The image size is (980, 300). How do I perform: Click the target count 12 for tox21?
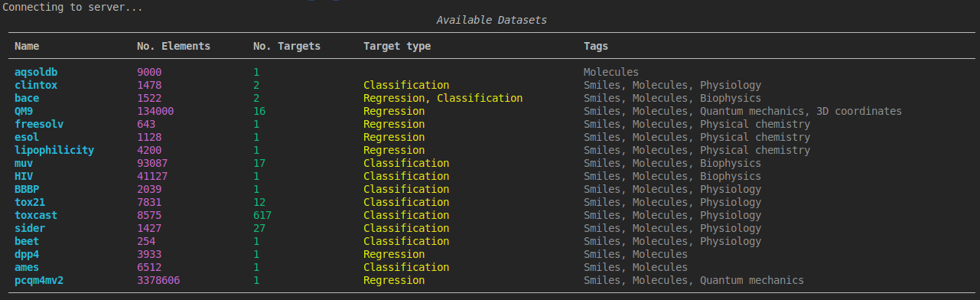click(259, 202)
